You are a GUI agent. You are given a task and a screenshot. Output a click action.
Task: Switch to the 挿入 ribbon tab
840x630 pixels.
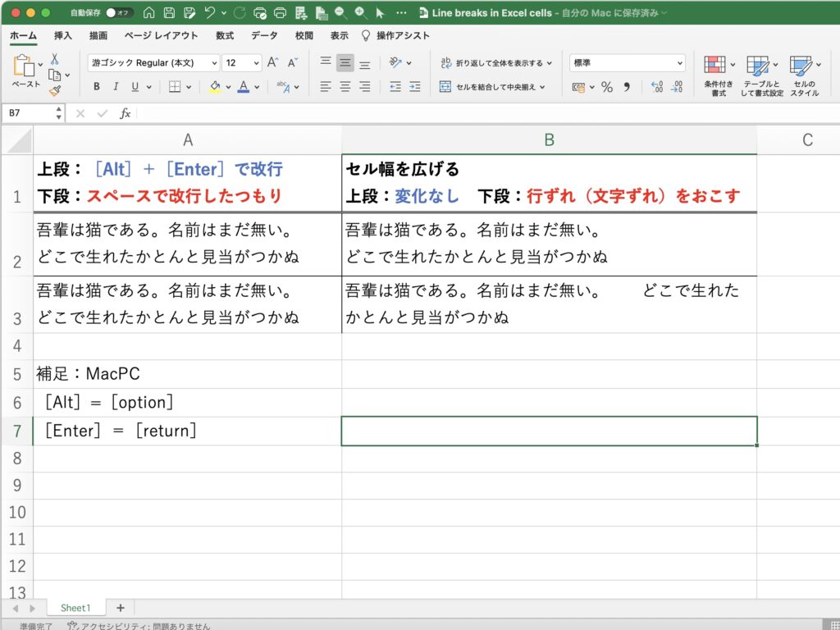[63, 36]
